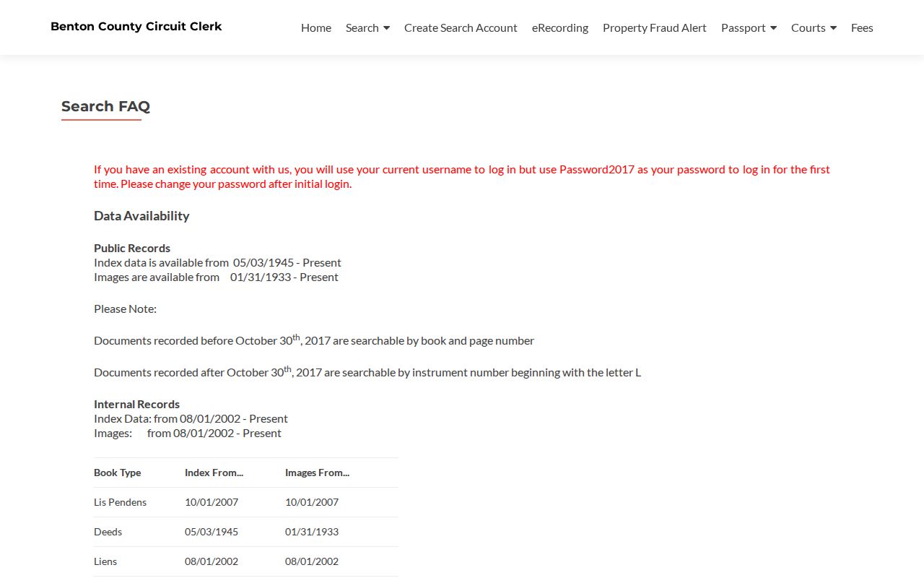Expand the Courts dropdown menu
924x578 pixels.
coord(814,27)
